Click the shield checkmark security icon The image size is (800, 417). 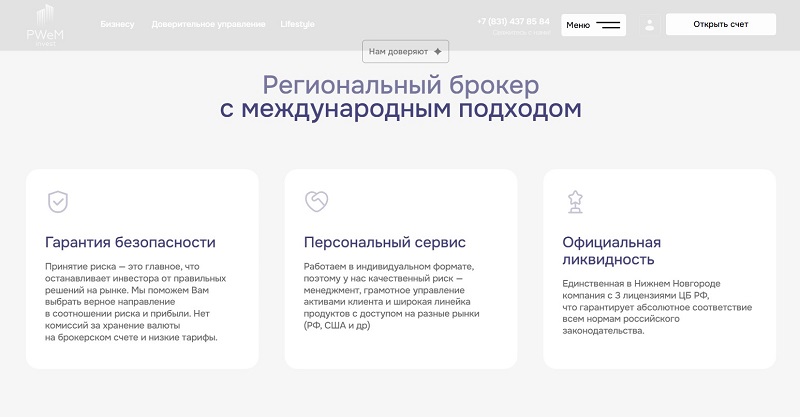coord(58,202)
